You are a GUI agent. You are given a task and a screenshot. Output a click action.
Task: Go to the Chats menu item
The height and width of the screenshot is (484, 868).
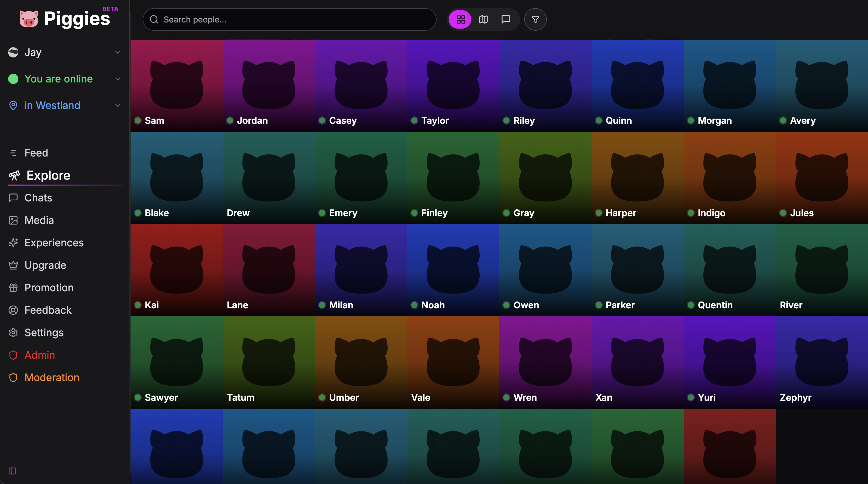click(38, 198)
